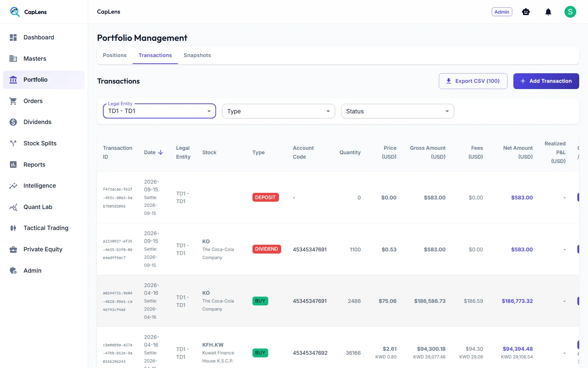Click the CapLens magnifier logo icon
The width and height of the screenshot is (588, 368).
point(15,12)
